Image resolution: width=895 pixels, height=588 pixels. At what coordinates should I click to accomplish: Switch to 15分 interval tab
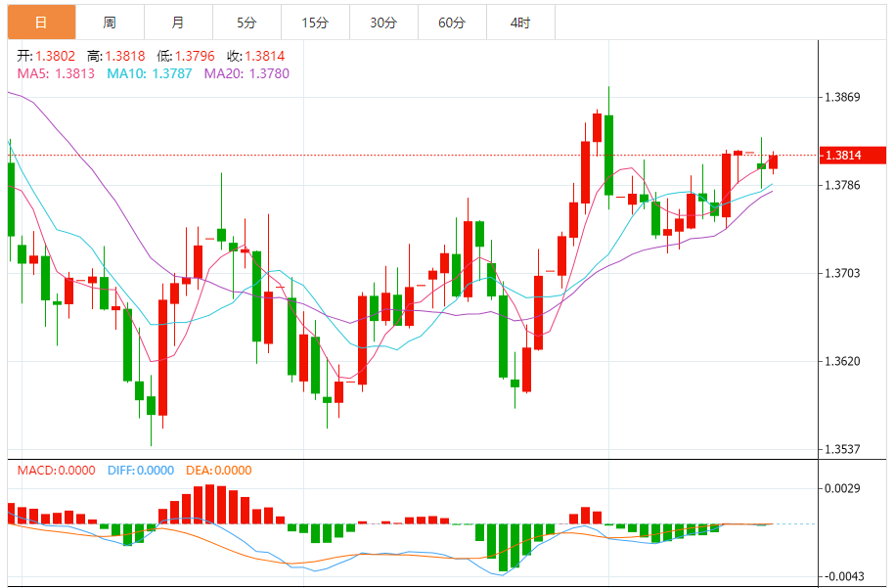click(315, 23)
